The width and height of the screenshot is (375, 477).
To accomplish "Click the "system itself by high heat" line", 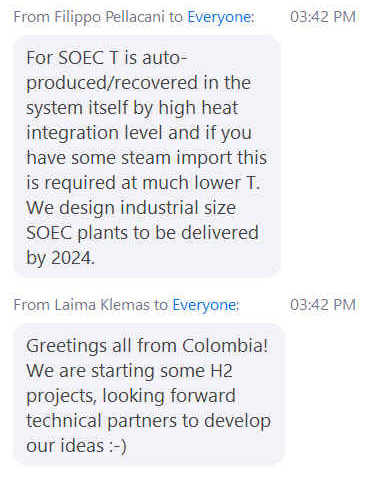I will 132,108.
